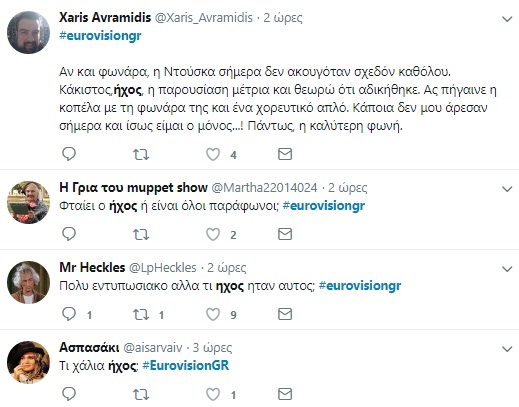
Task: Open Xaris Avramidis profile name
Action: 105,17
